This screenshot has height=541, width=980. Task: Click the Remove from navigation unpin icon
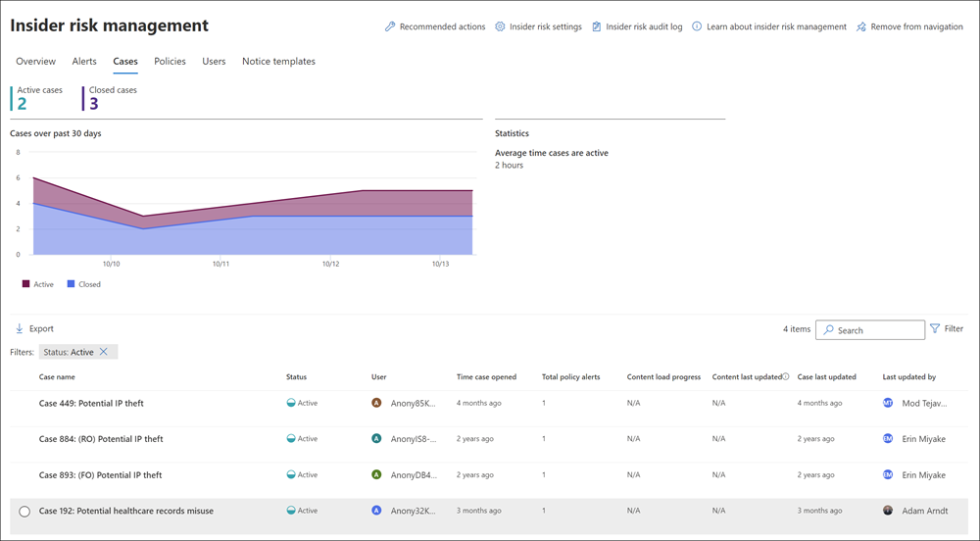[x=861, y=26]
